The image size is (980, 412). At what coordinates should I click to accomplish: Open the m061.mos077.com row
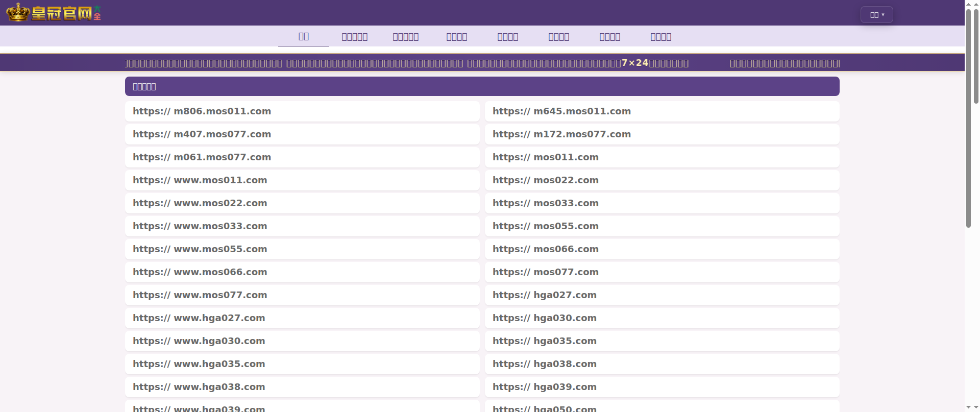click(302, 157)
